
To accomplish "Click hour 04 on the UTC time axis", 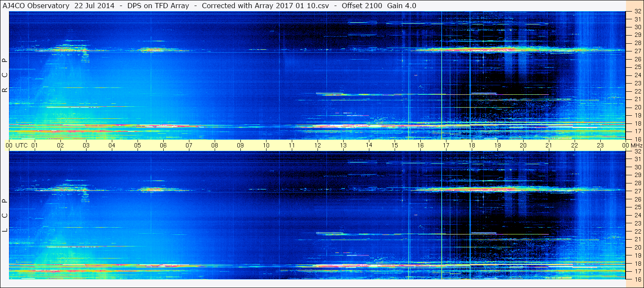I will pos(112,145).
